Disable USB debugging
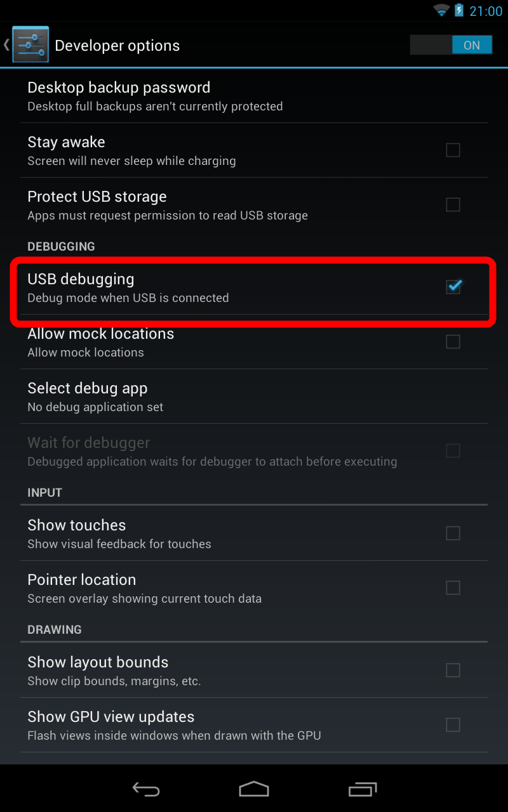508x812 pixels. [x=453, y=287]
